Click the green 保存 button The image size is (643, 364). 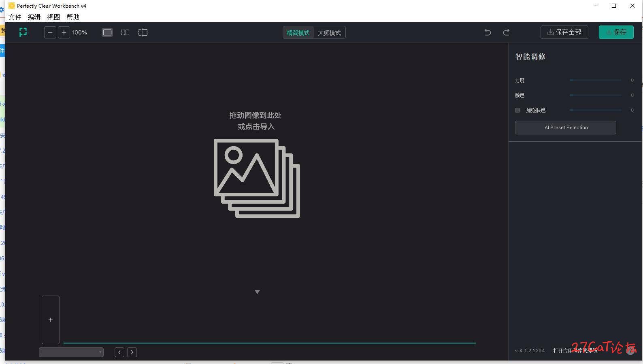click(616, 32)
